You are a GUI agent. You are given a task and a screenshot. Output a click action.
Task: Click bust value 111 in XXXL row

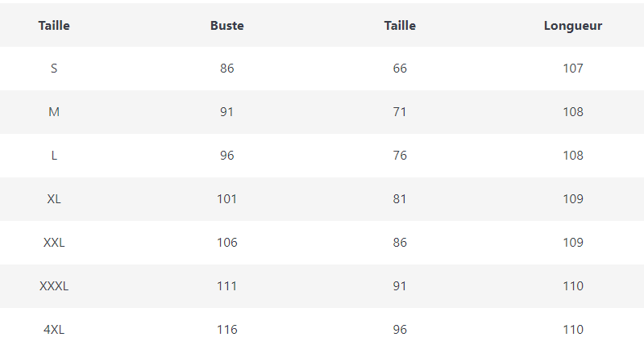pos(226,286)
